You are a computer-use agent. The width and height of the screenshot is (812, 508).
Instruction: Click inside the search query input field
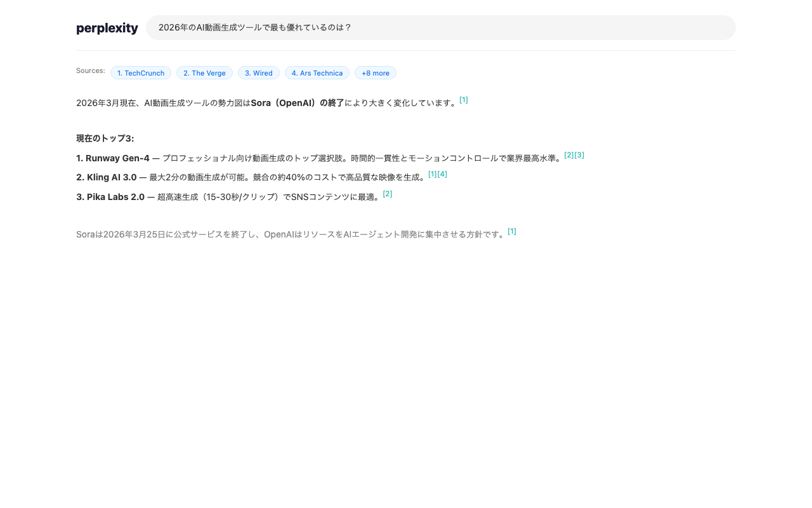tap(440, 27)
